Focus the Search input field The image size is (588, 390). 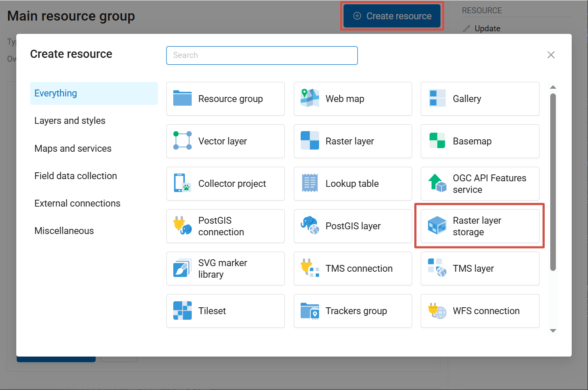[x=262, y=55]
